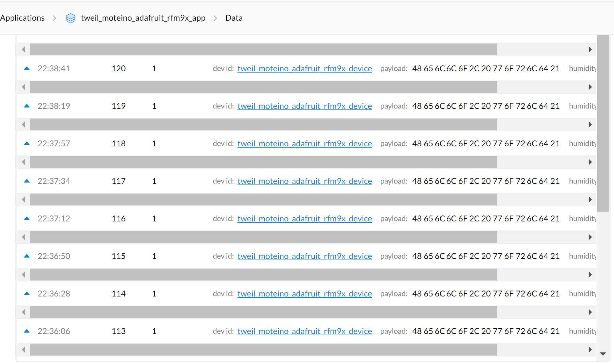Click horizontal scrollbar below 22:37:12 row
614x364 pixels.
[263, 237]
